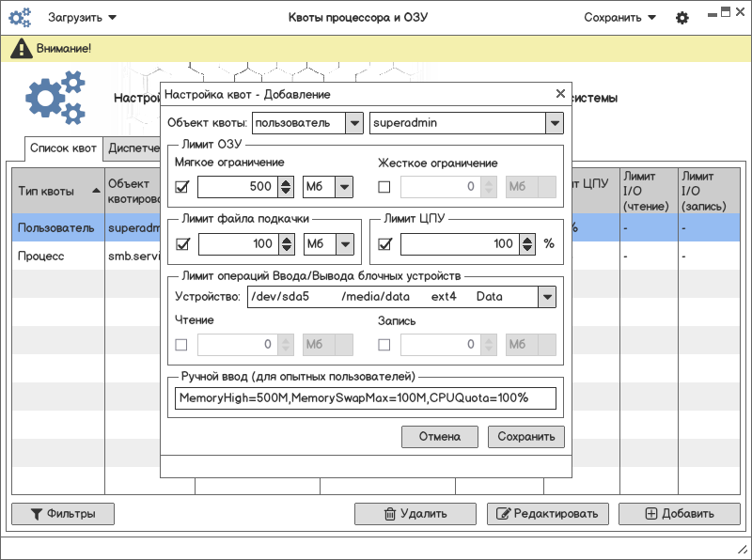This screenshot has width=752, height=560.
Task: Close the quota settings dialog with X
Action: coord(560,94)
